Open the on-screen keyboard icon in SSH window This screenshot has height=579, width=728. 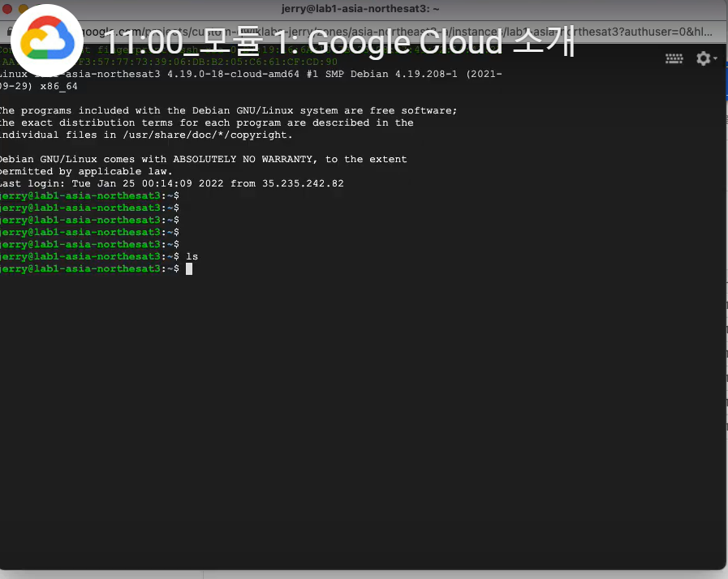(674, 58)
